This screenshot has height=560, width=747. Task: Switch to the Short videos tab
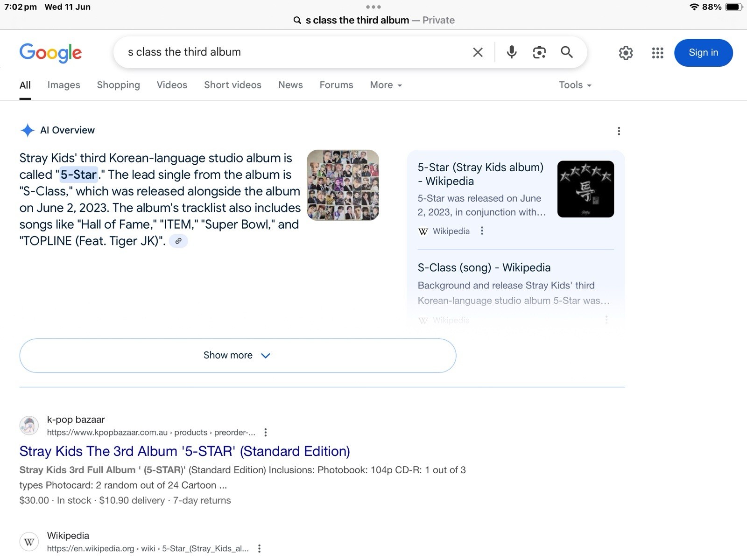[233, 85]
